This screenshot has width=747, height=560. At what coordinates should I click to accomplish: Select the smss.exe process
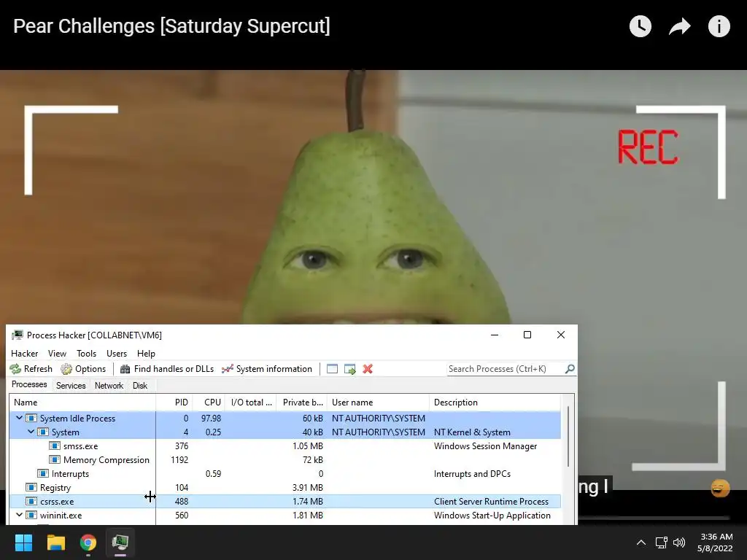[285, 446]
